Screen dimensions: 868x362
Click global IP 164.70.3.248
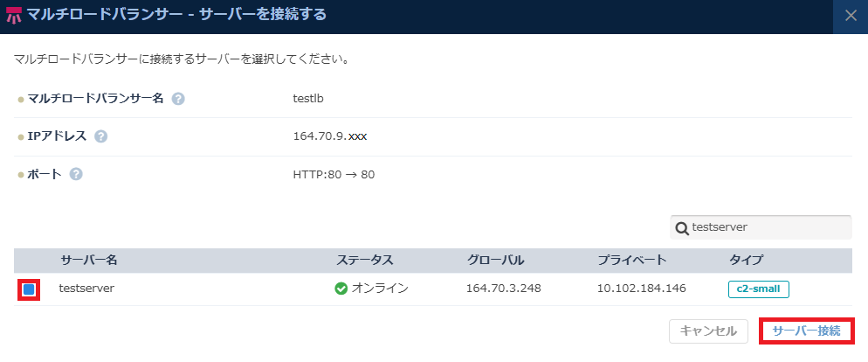(504, 289)
